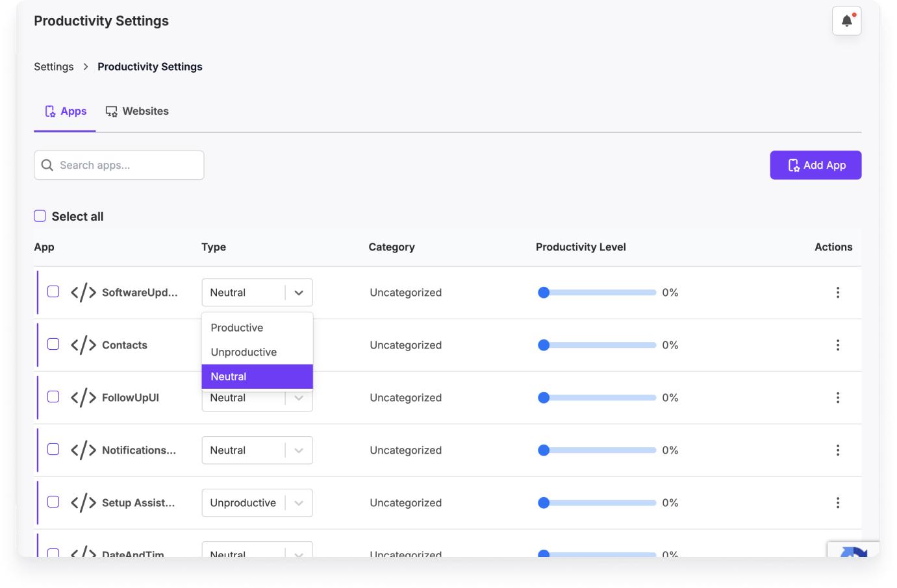Click the productivity level slider for Contacts
Image resolution: width=897 pixels, height=588 pixels.
pyautogui.click(x=598, y=345)
